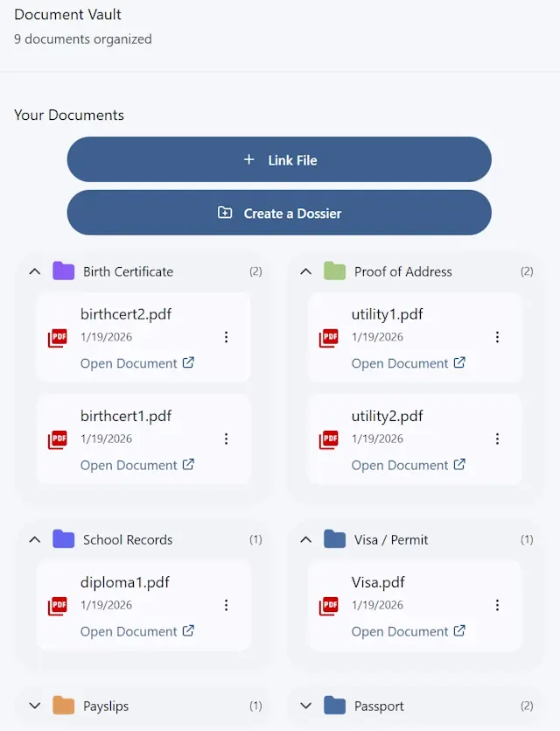This screenshot has height=731, width=560.
Task: Open the three-dot menu for birthcert1.pdf
Action: coord(227,439)
